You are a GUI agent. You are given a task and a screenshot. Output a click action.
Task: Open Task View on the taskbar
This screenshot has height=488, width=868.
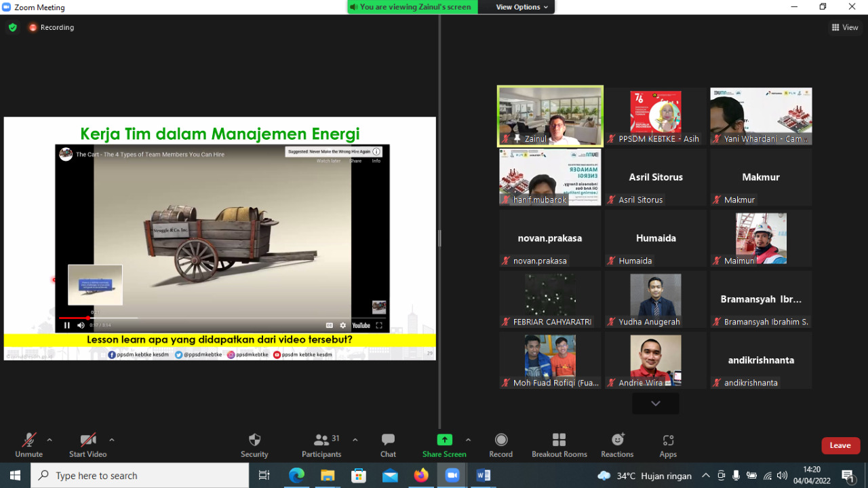264,476
